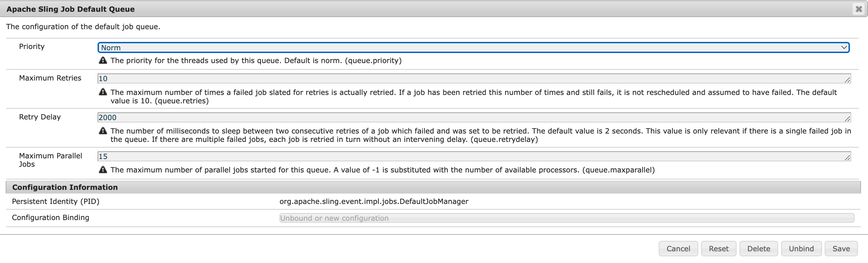Image resolution: width=868 pixels, height=263 pixels.
Task: Save the queue configuration
Action: pos(841,249)
